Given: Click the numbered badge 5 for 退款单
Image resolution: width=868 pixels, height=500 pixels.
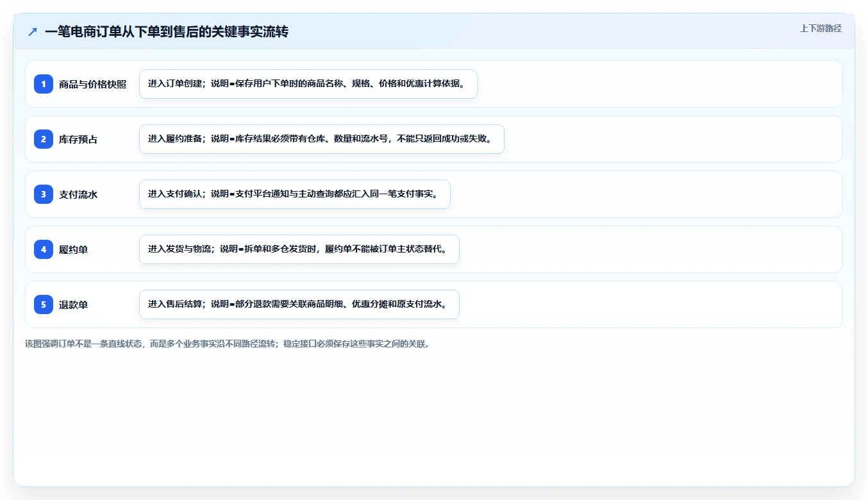Looking at the screenshot, I should [44, 304].
